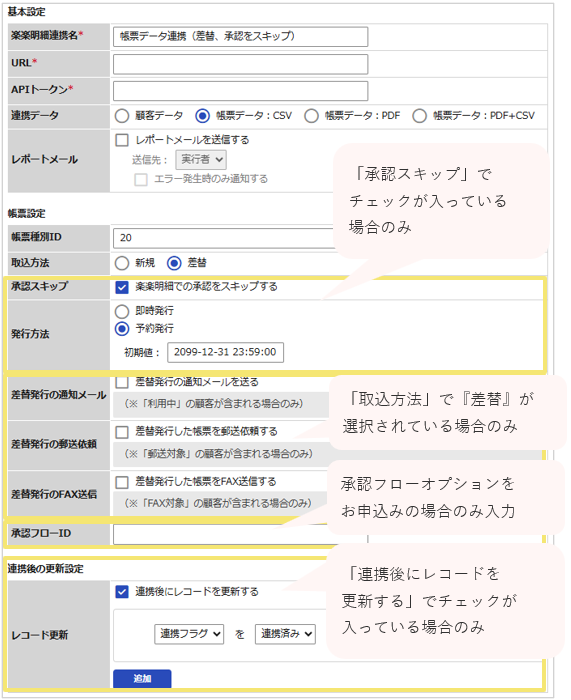This screenshot has width=571, height=700.
Task: Click the 楽楽明細連携名 input field
Action: point(240,37)
